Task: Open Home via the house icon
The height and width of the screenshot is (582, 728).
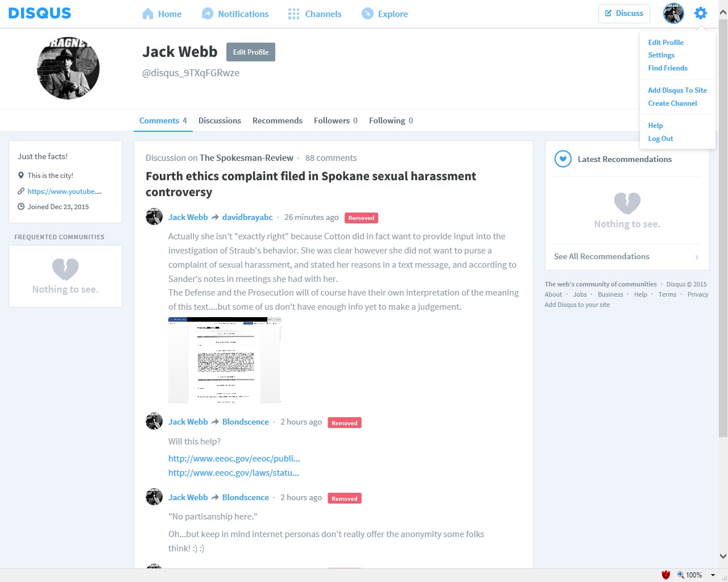Action: pos(148,14)
